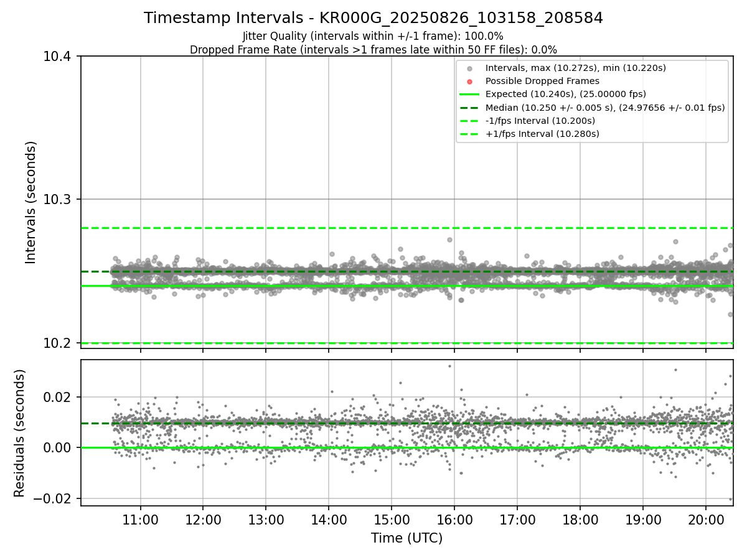Click the 'Jitter Quality' subtitle line
This screenshot has width=747, height=560.
pos(374,36)
